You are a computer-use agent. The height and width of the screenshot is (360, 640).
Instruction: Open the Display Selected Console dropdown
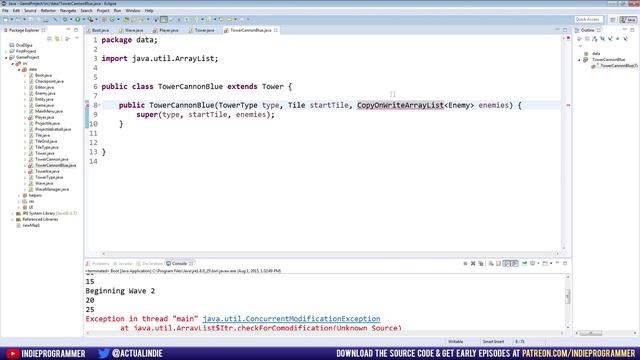tap(538, 264)
